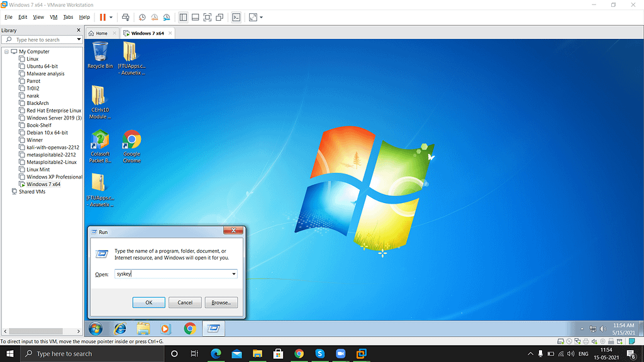Click the Open text field containing syskey
The image size is (644, 362).
click(172, 274)
